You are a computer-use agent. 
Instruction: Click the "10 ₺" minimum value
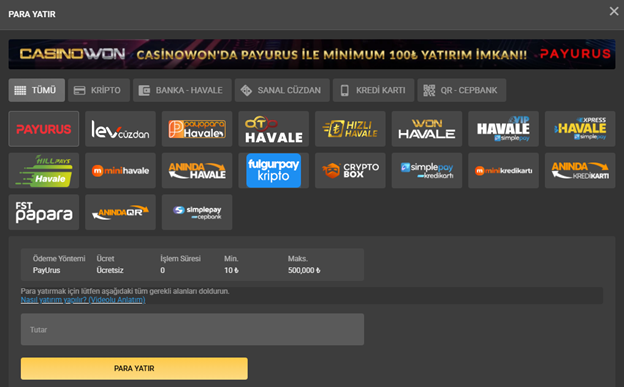pyautogui.click(x=231, y=270)
